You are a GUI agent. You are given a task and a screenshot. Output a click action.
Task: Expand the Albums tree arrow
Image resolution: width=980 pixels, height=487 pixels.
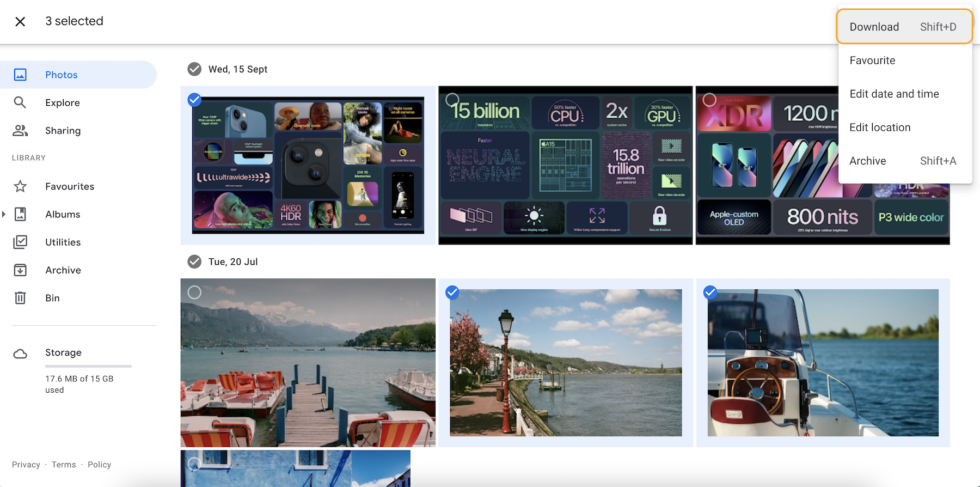coord(4,214)
